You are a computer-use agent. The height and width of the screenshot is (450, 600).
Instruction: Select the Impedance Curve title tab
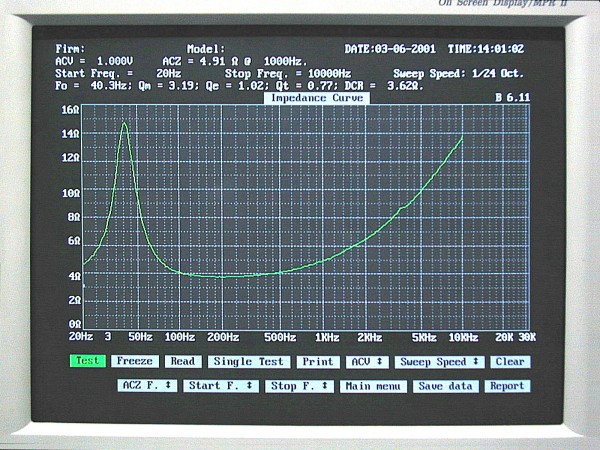pyautogui.click(x=317, y=98)
